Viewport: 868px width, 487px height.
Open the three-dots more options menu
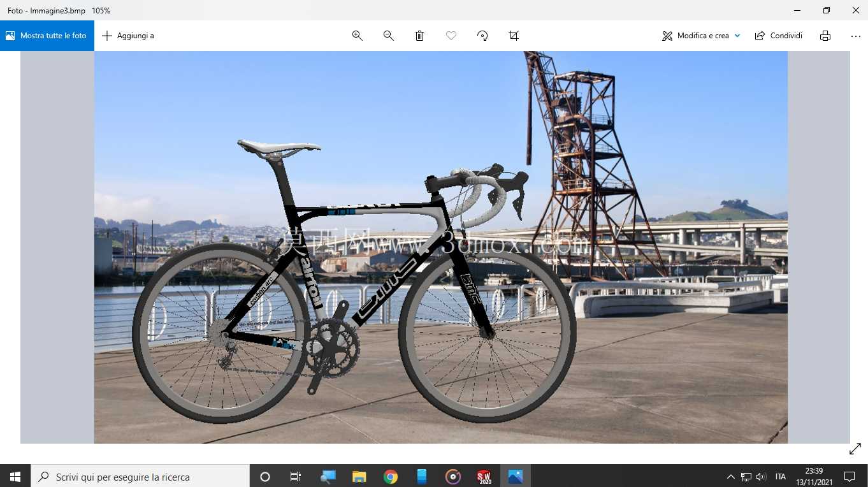[856, 36]
